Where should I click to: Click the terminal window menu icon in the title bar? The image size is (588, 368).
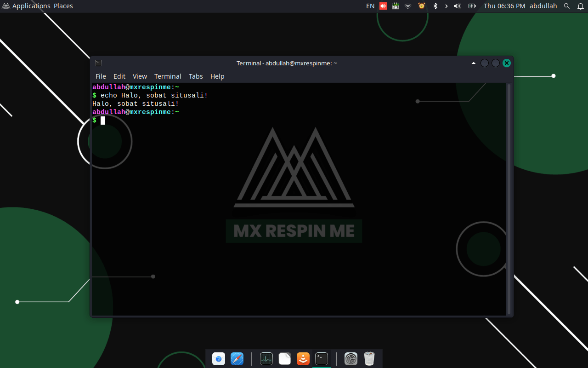(98, 63)
